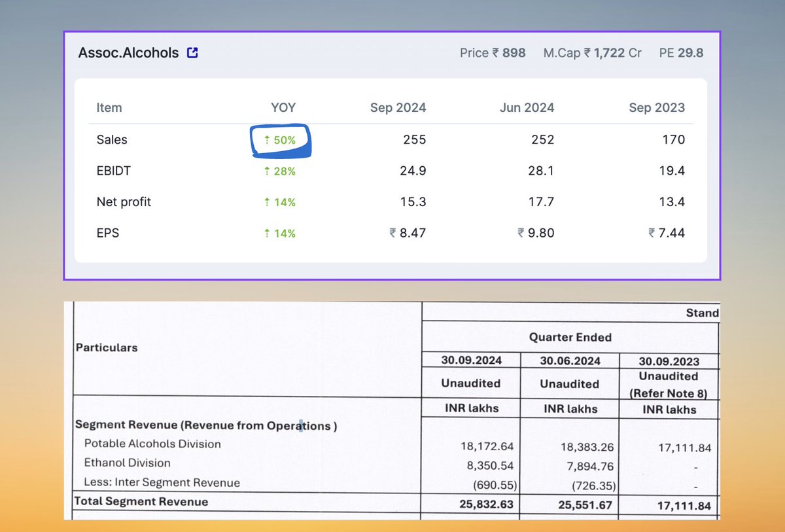Select the Item column header
Image resolution: width=785 pixels, height=532 pixels.
109,108
